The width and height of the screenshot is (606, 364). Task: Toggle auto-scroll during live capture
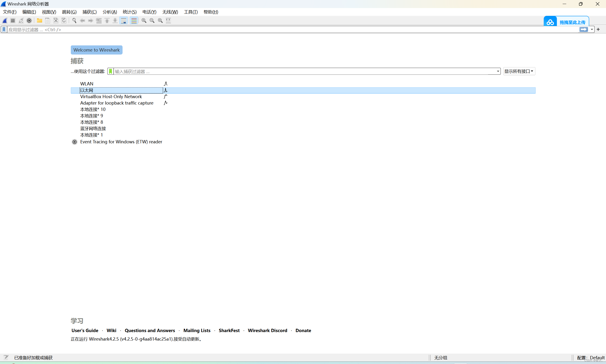click(124, 21)
